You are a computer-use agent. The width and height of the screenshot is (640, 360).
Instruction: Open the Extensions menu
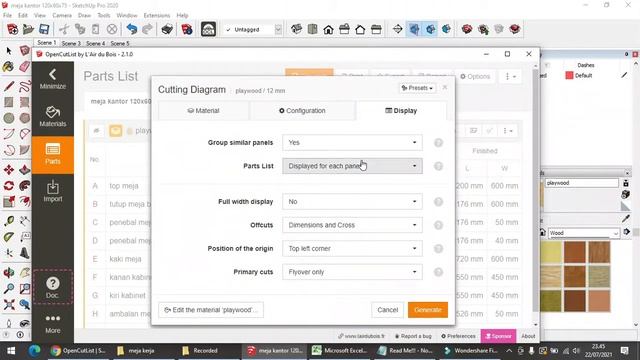(x=157, y=16)
